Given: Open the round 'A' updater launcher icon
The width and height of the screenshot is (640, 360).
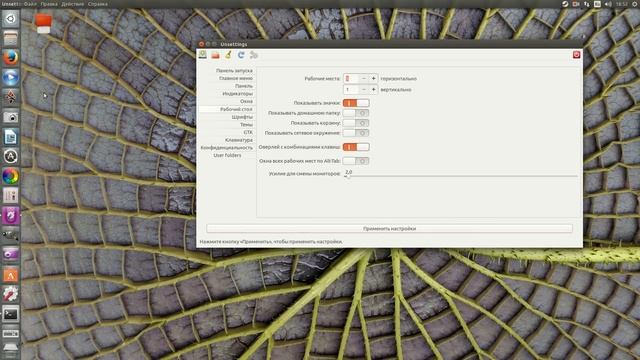Looking at the screenshot, I should click(11, 156).
